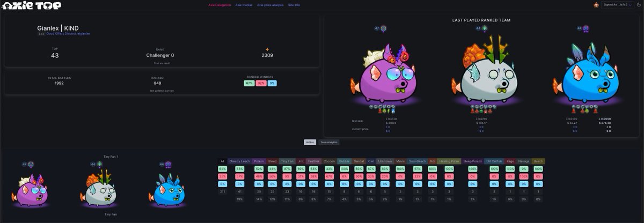Select the Greedy Leech filter tag

239,161
